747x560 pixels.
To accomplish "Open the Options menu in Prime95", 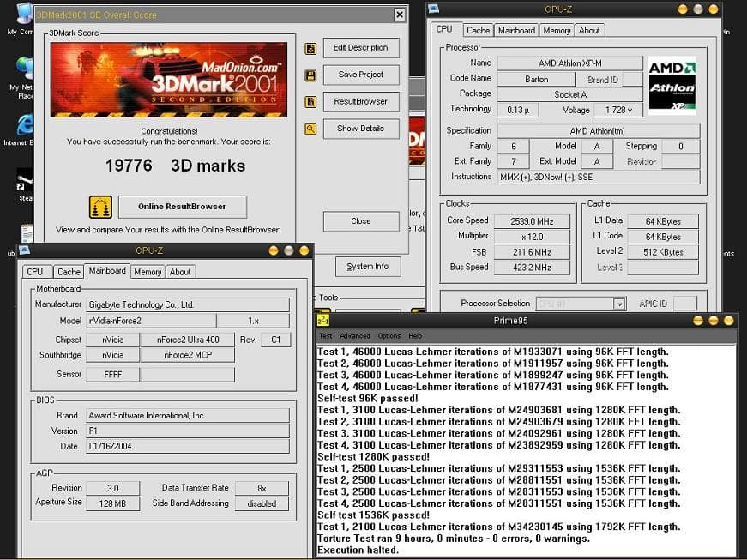I will click(x=389, y=336).
